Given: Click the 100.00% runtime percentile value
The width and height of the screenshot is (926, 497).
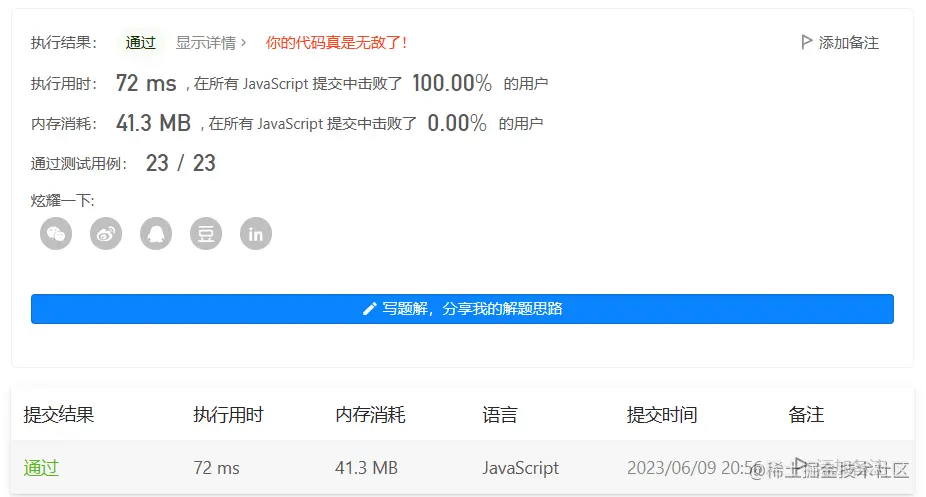Looking at the screenshot, I should point(452,83).
